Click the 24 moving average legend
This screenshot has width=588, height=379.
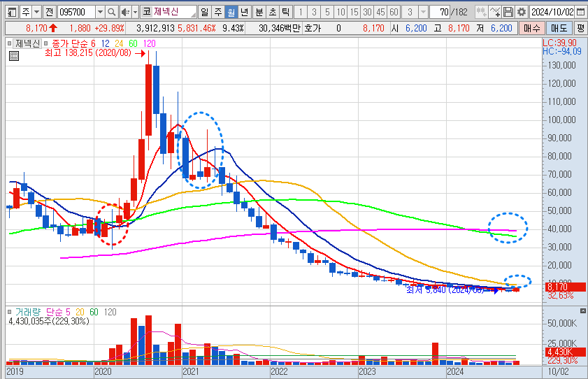tap(119, 43)
